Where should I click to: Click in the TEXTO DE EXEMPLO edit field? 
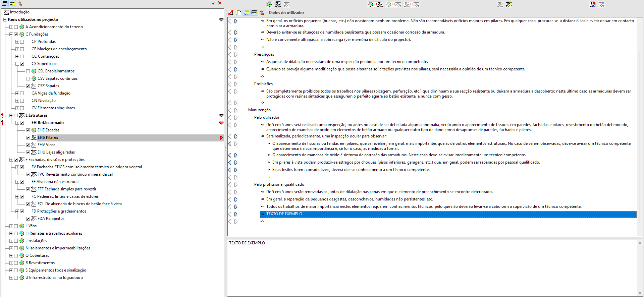tap(432, 267)
